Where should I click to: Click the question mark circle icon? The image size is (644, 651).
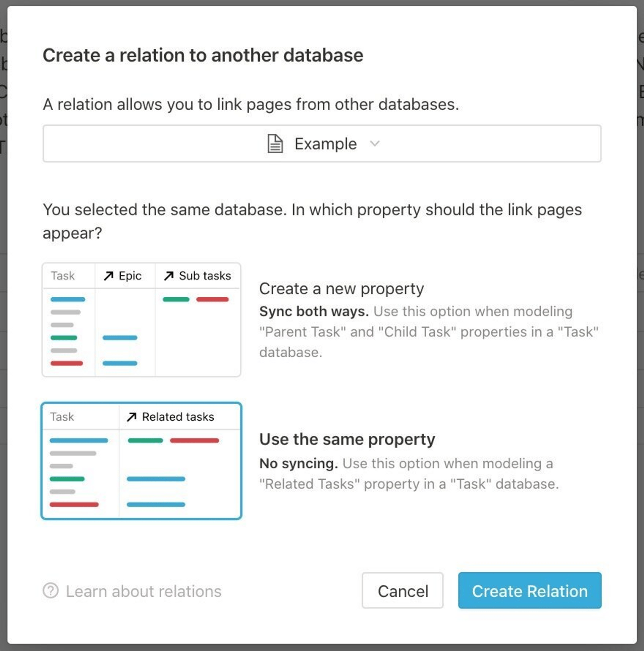[51, 591]
